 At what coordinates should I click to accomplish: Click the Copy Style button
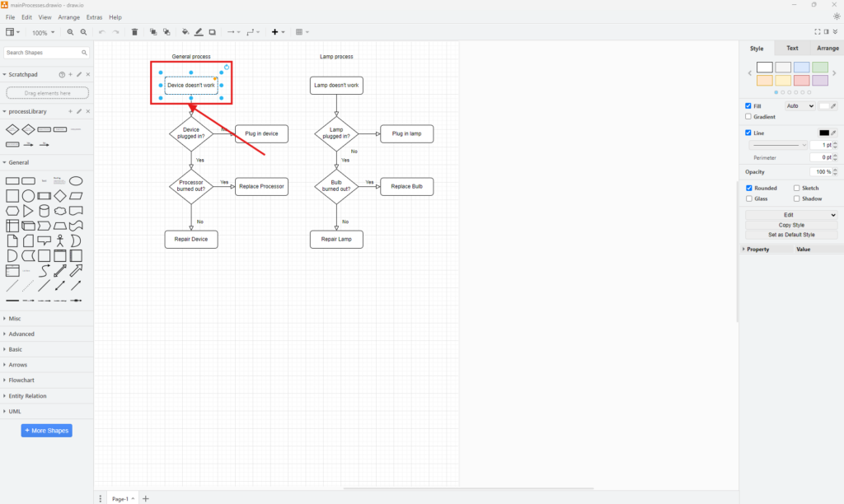(791, 225)
